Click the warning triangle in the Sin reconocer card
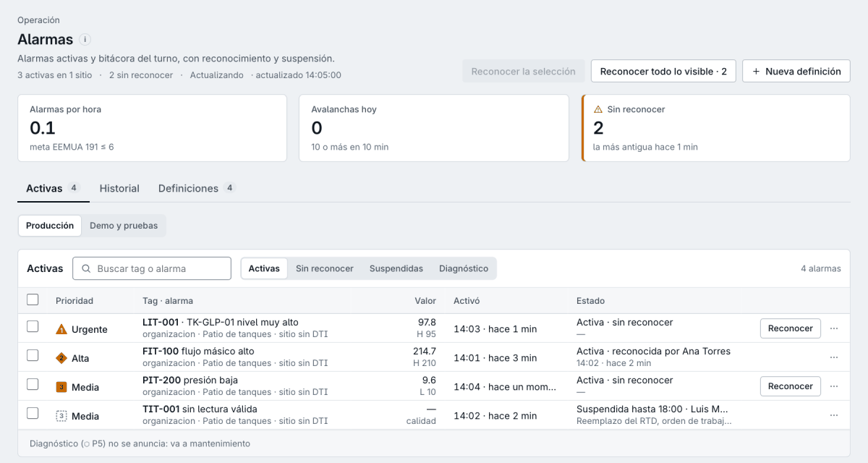Image resolution: width=868 pixels, height=463 pixels. pos(597,109)
